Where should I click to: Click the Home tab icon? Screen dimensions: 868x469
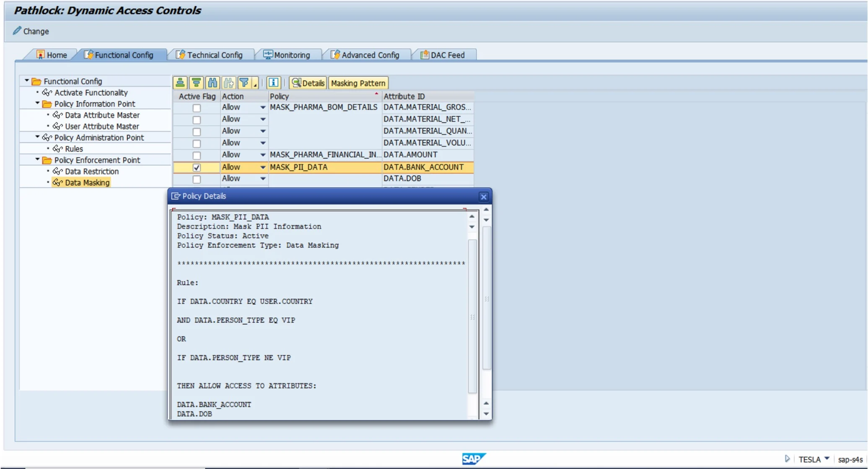40,55
